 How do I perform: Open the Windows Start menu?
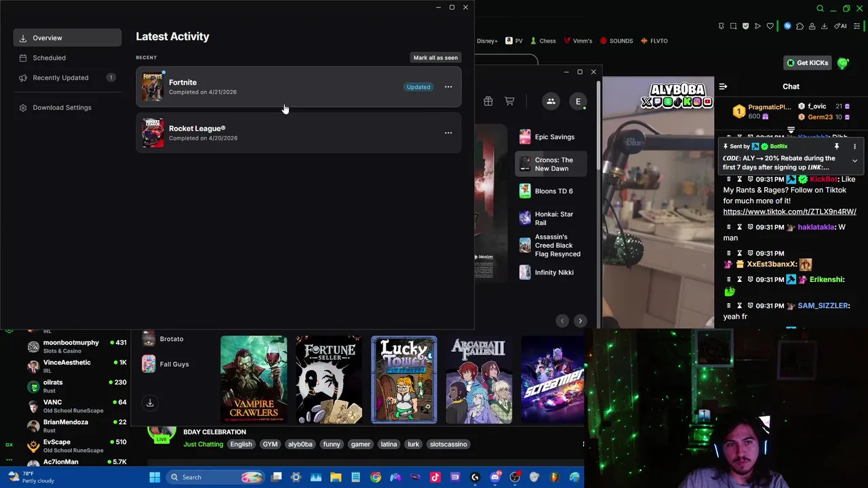(155, 477)
